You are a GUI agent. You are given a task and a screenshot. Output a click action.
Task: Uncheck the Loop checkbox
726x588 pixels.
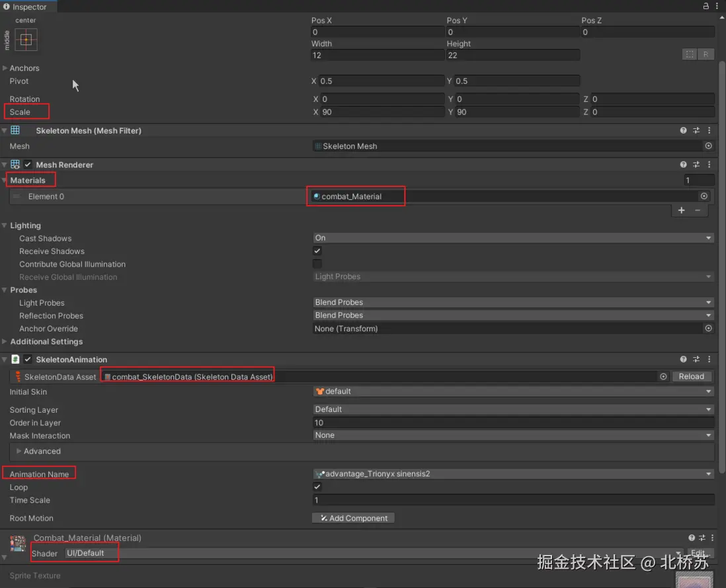click(x=317, y=487)
